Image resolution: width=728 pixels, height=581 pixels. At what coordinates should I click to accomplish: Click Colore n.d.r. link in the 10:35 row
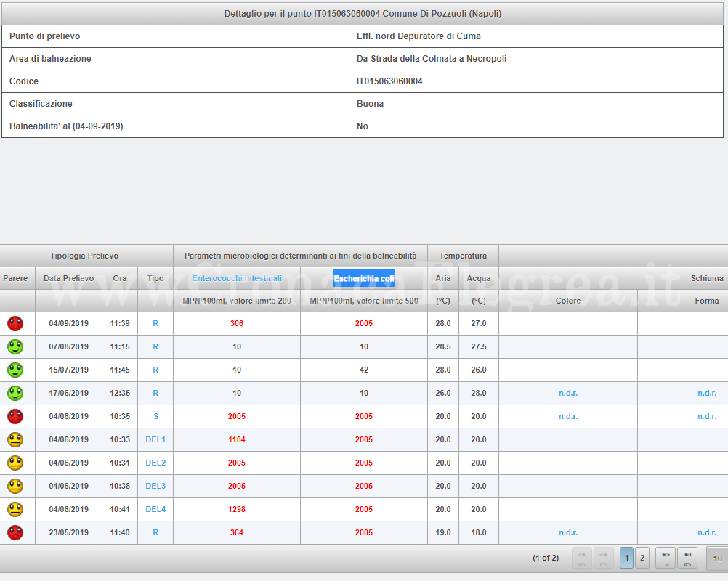[x=568, y=416]
